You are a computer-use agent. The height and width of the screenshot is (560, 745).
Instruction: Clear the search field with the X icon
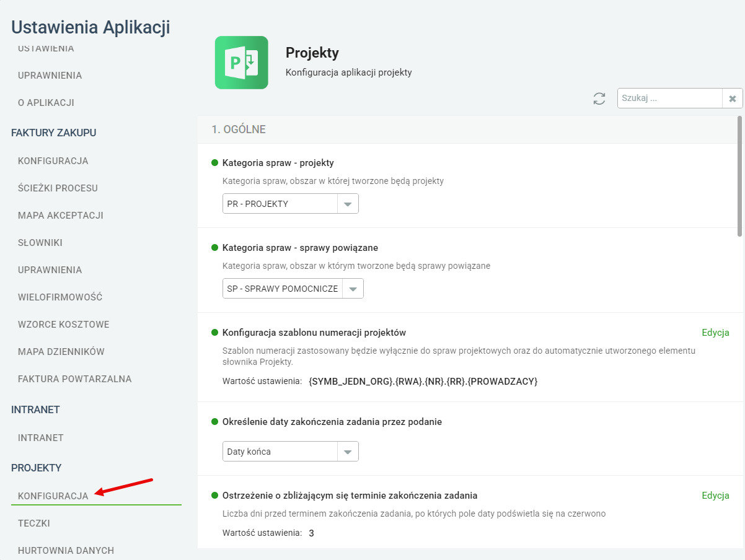[x=732, y=98]
